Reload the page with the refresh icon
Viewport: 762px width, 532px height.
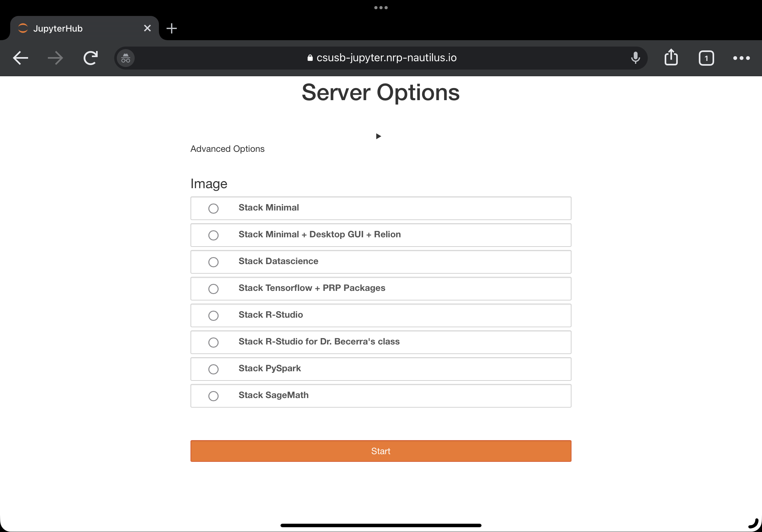coord(91,58)
